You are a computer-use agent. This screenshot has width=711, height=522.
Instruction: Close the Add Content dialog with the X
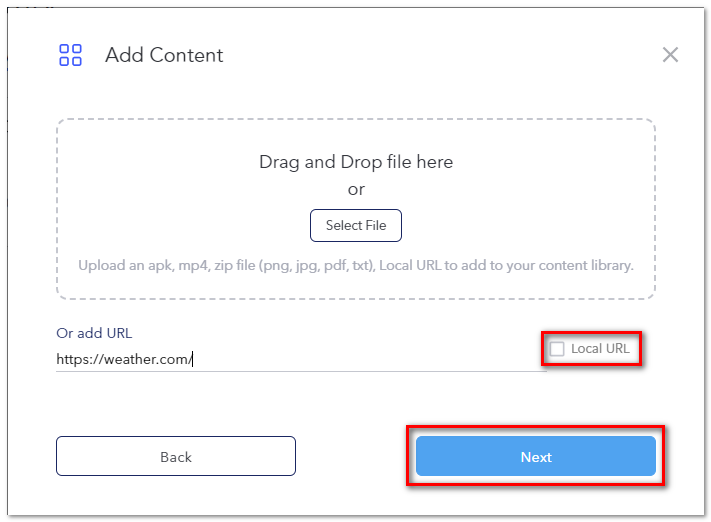[x=670, y=55]
